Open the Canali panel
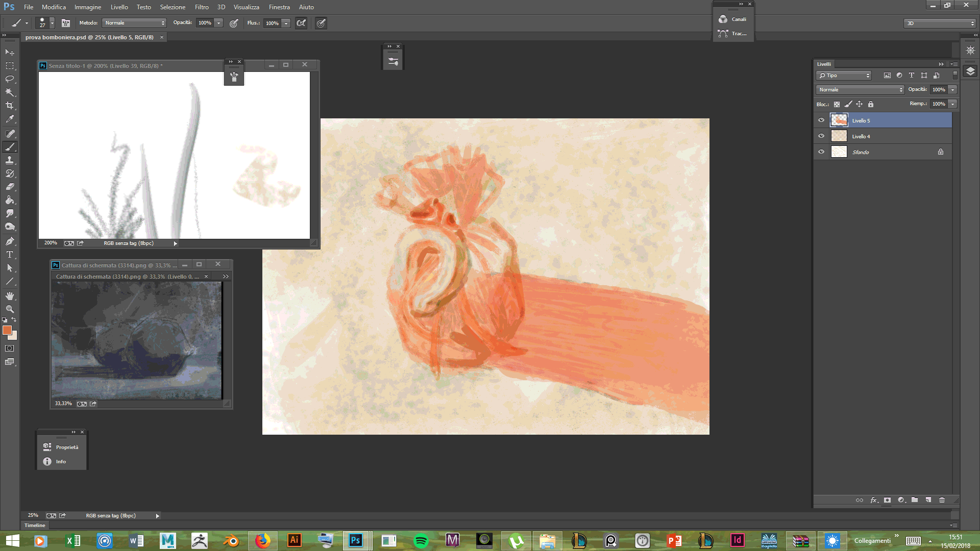The image size is (980, 551). (733, 19)
